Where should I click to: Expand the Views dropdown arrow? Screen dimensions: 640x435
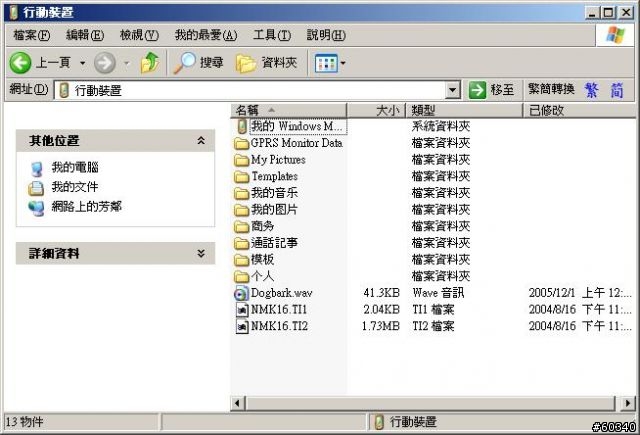coord(343,63)
